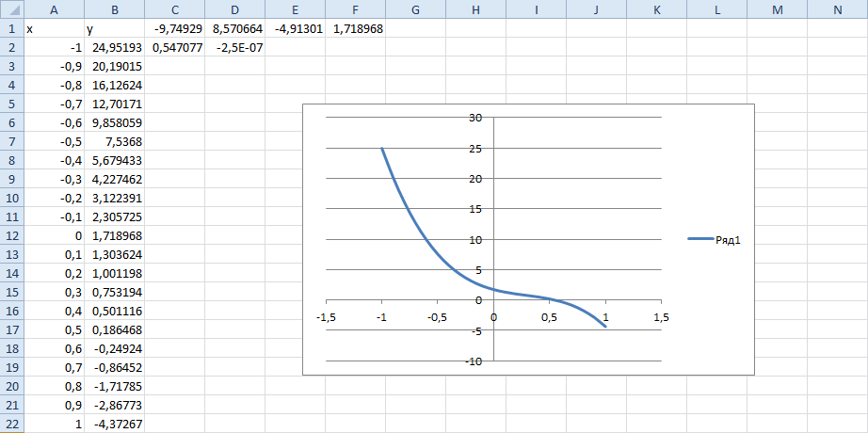
Task: Click cell A2 with value -1
Action: click(55, 48)
